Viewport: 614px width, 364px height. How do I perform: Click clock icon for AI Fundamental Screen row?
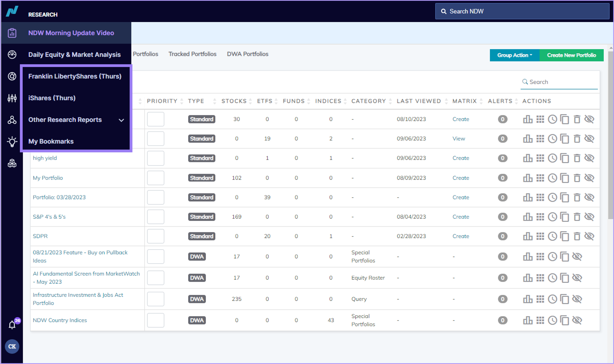(x=553, y=278)
